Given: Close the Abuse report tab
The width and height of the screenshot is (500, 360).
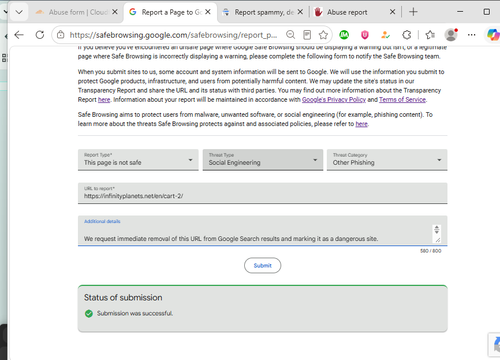Looking at the screenshot, I should coord(393,12).
